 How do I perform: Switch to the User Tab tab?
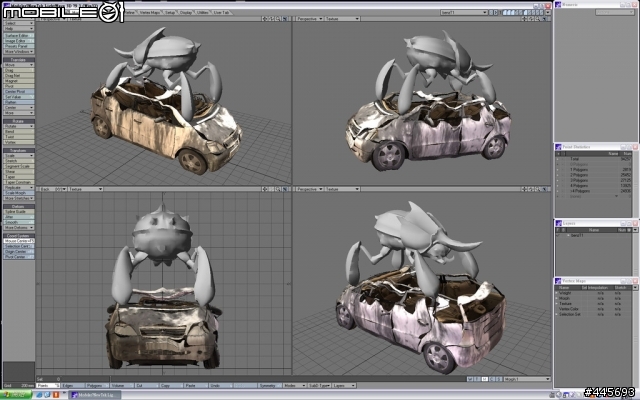pyautogui.click(x=221, y=13)
